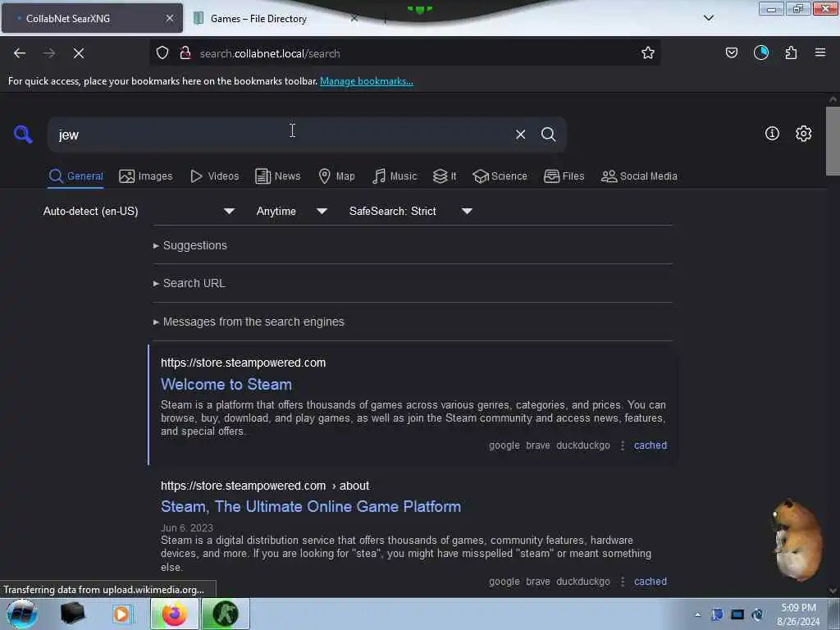
Task: Click the hamster desktop pet
Action: 797,540
